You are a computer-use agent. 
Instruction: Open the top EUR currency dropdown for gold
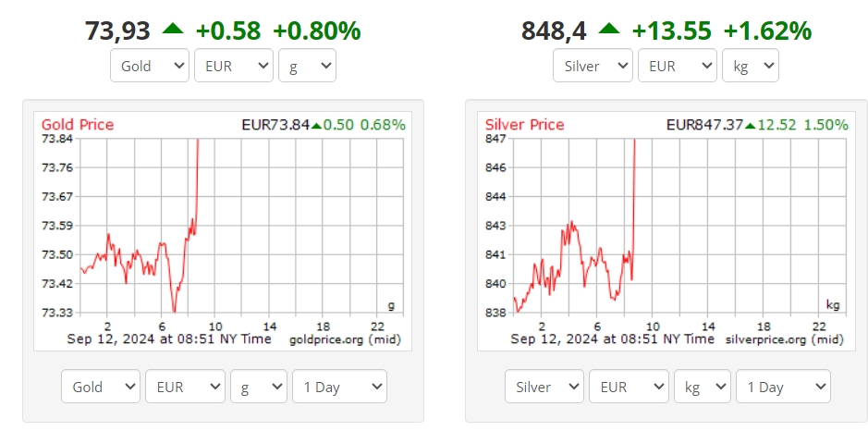click(234, 66)
